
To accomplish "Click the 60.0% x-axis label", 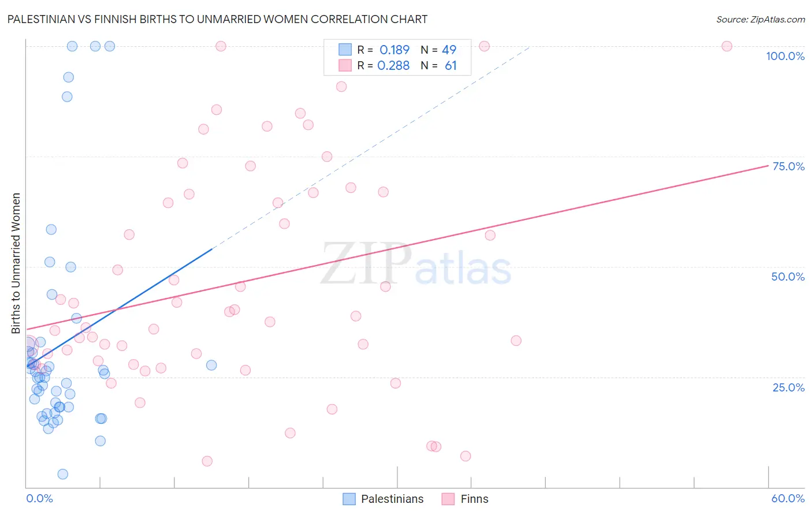I will [788, 498].
